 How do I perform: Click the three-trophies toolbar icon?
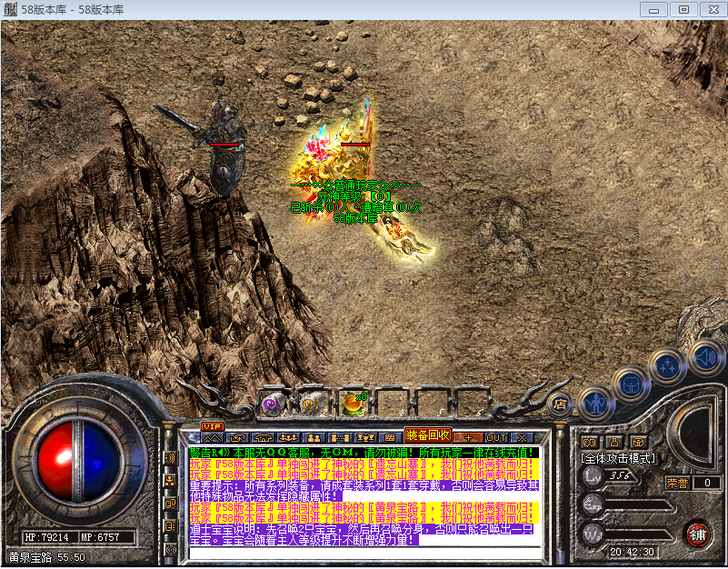coord(365,437)
